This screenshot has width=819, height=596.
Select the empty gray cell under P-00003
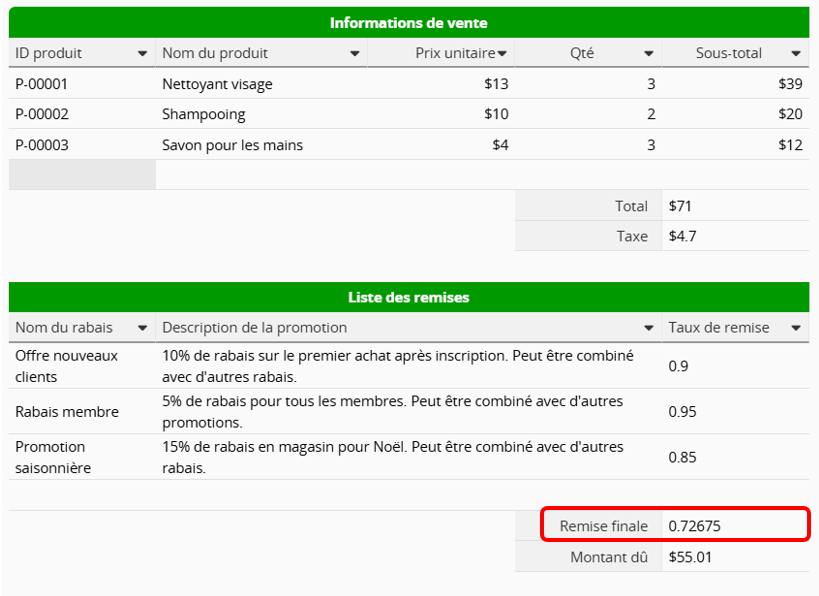(x=82, y=175)
